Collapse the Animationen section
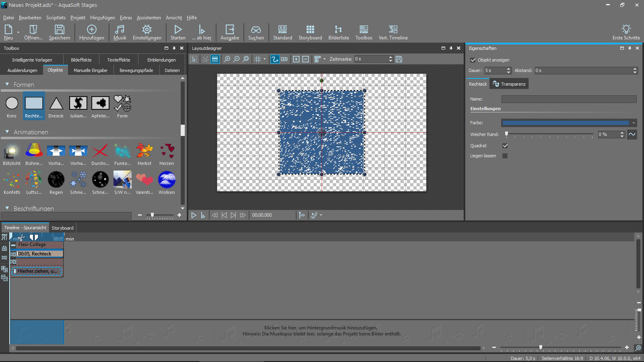This screenshot has width=644, height=362. (7, 132)
